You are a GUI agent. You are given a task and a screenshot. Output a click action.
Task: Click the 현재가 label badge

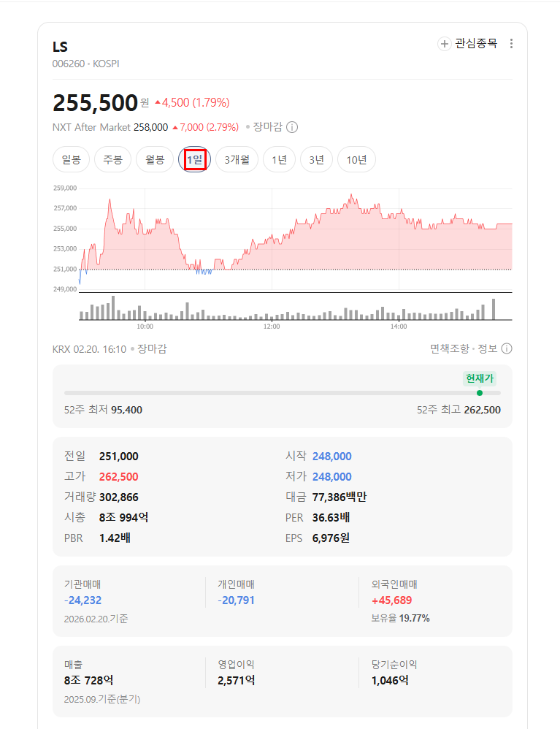[480, 378]
